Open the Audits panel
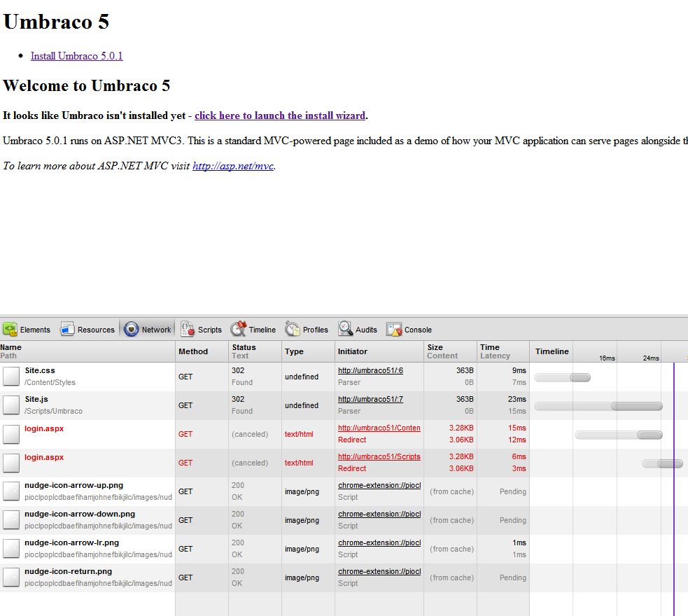This screenshot has height=616, width=688. 358,330
